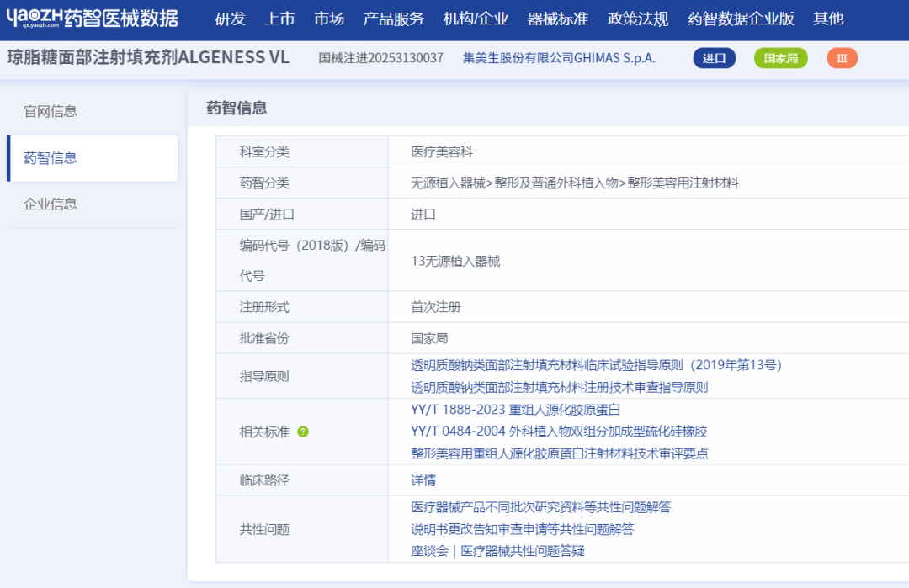
Task: Click the Yaozh 药智医械数据 logo
Action: tap(93, 18)
